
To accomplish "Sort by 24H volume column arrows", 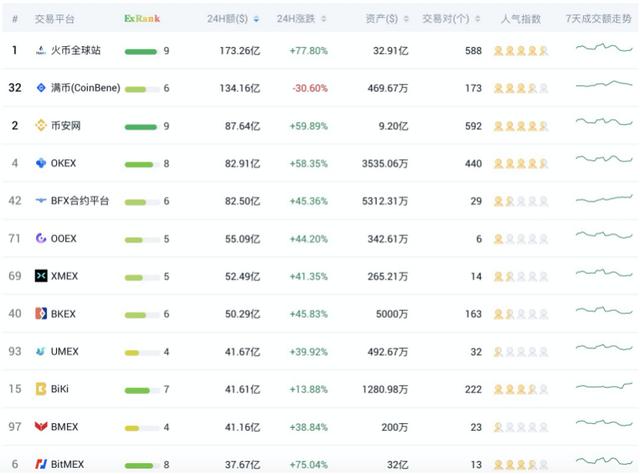I will (256, 19).
